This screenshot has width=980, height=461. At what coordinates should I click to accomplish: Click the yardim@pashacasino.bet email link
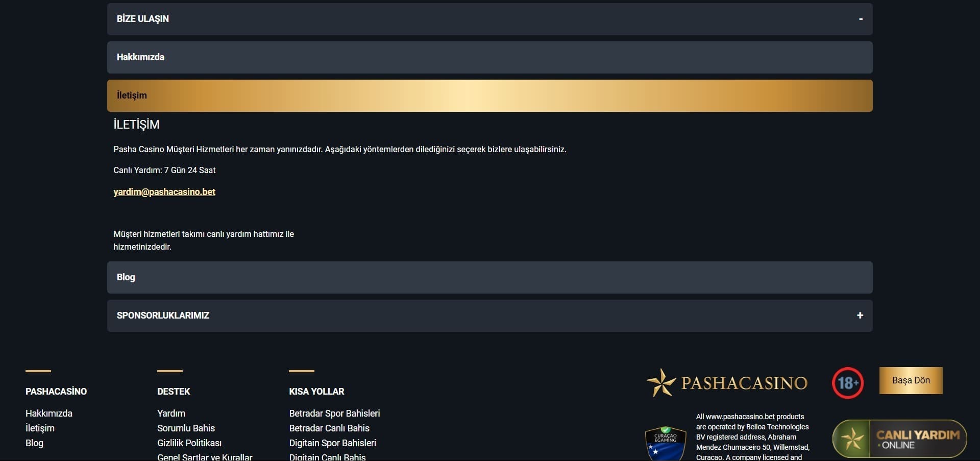click(164, 192)
